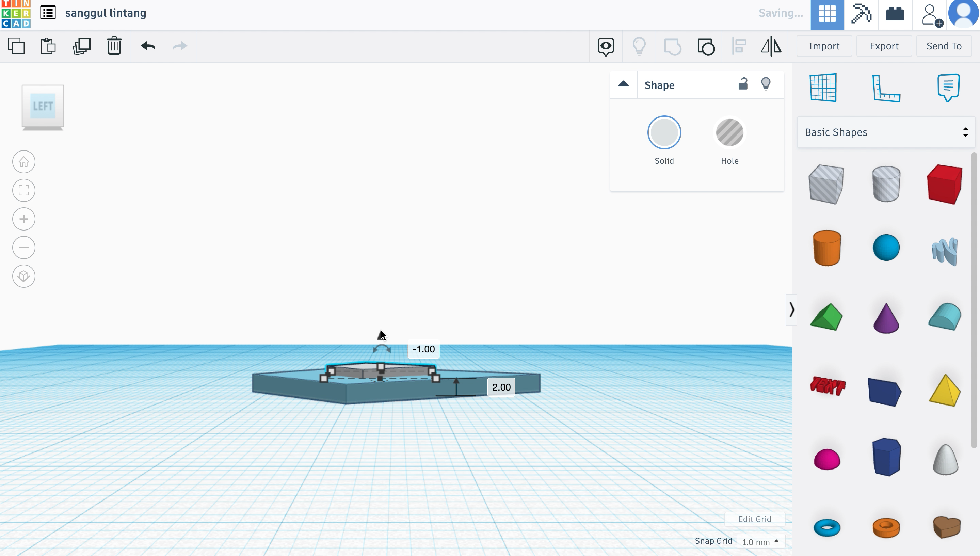The width and height of the screenshot is (980, 556).
Task: Pick the blue Polygon shape
Action: 886,457
